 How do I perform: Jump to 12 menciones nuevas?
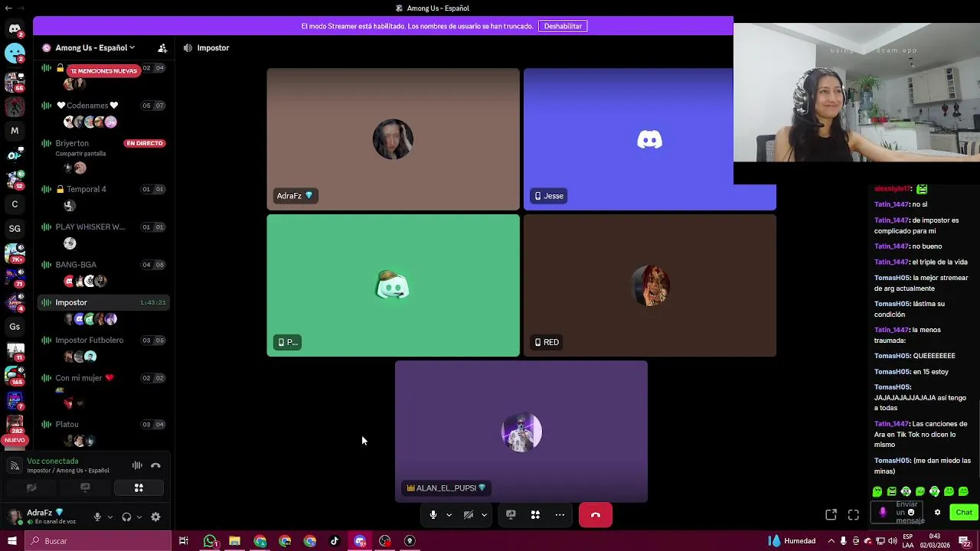click(103, 70)
